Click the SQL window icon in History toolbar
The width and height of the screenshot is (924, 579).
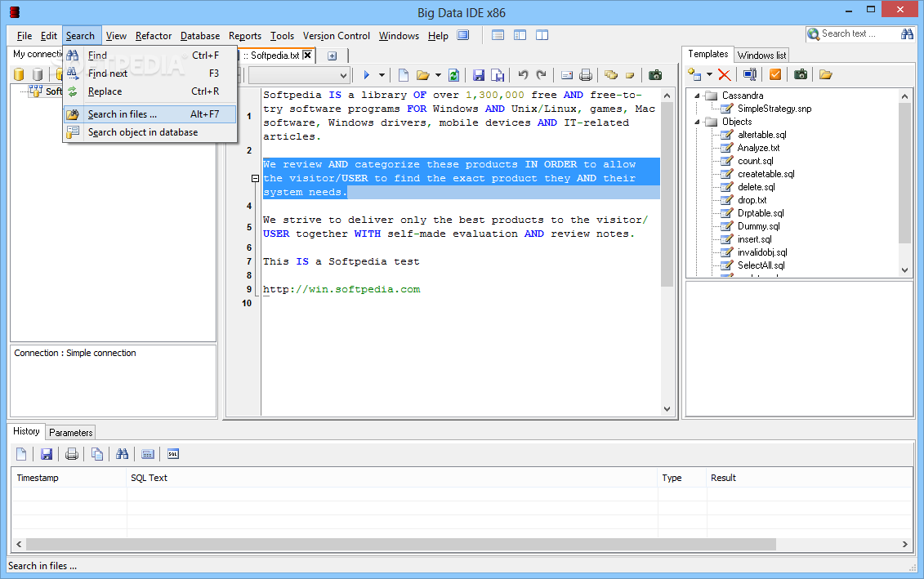click(x=172, y=453)
